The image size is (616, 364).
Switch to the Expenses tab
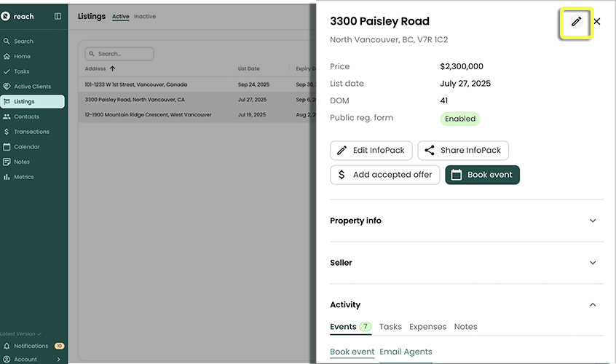pyautogui.click(x=427, y=327)
